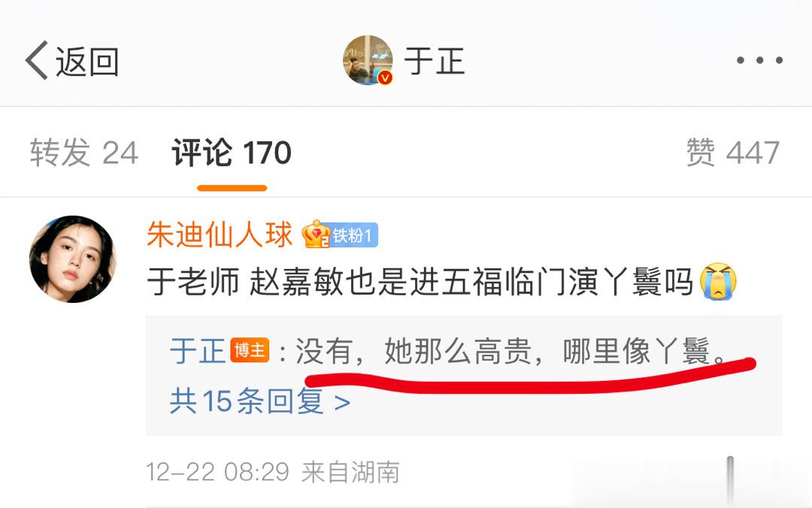Viewport: 812px width, 508px height.
Task: Tap the orange 博主 tag
Action: (x=250, y=351)
